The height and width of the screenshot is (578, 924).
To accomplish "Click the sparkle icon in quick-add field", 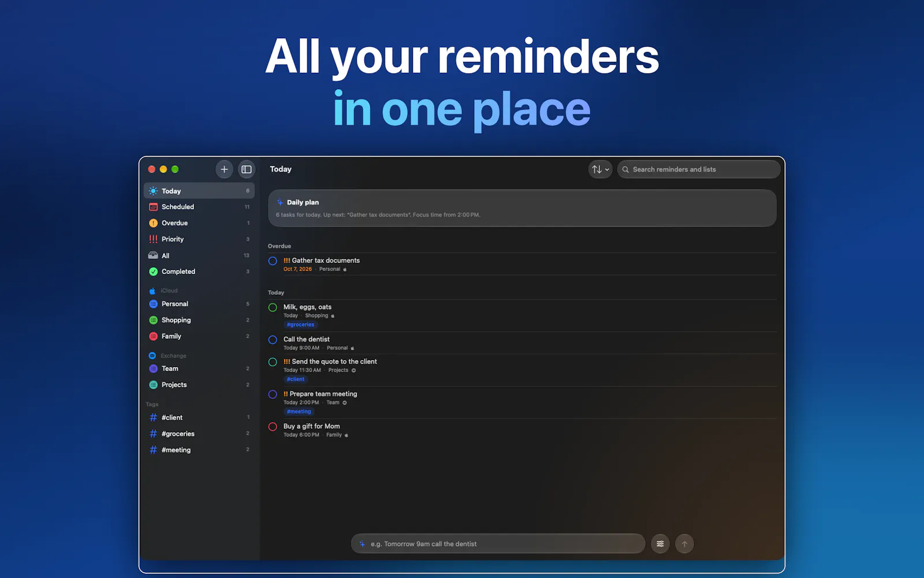I will click(362, 544).
